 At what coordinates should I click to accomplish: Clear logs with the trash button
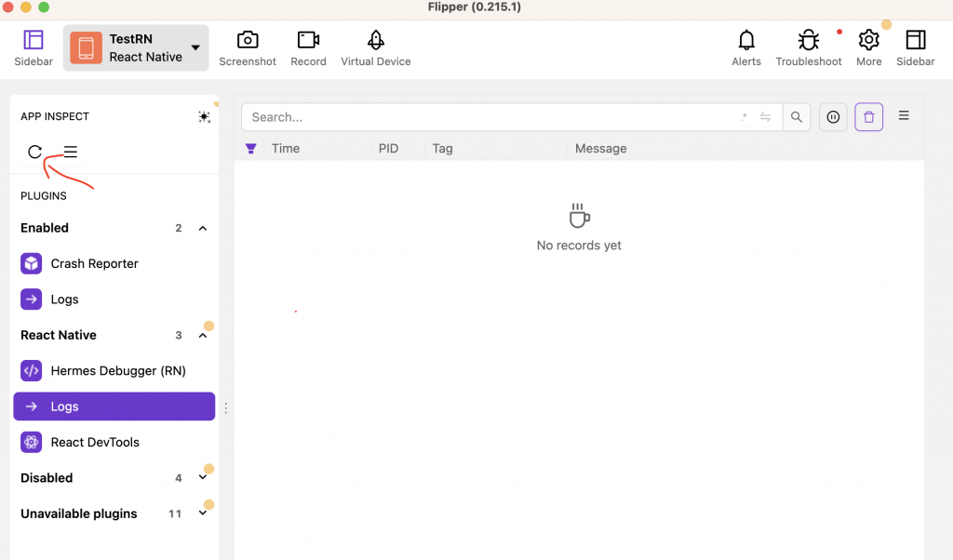click(868, 117)
